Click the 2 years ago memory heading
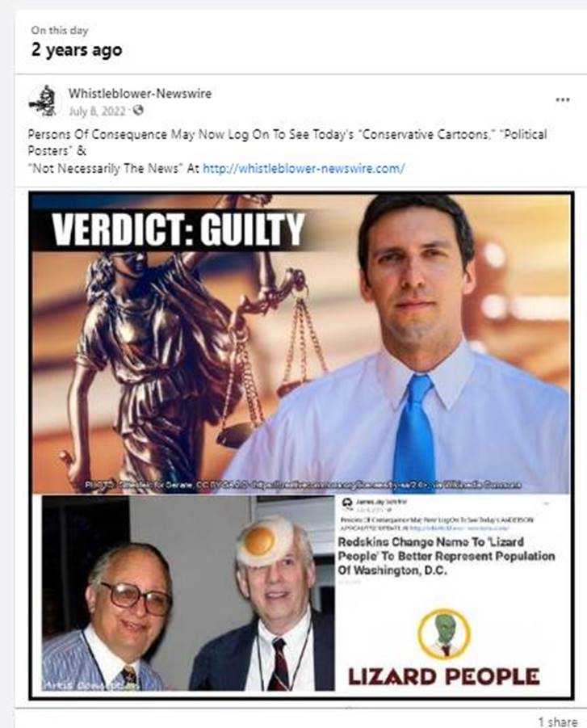 coord(77,49)
